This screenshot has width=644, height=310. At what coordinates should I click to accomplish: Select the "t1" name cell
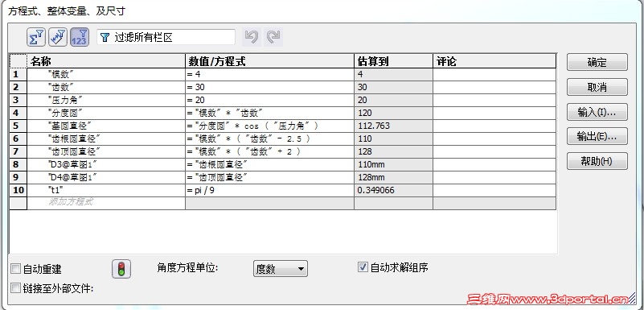106,190
